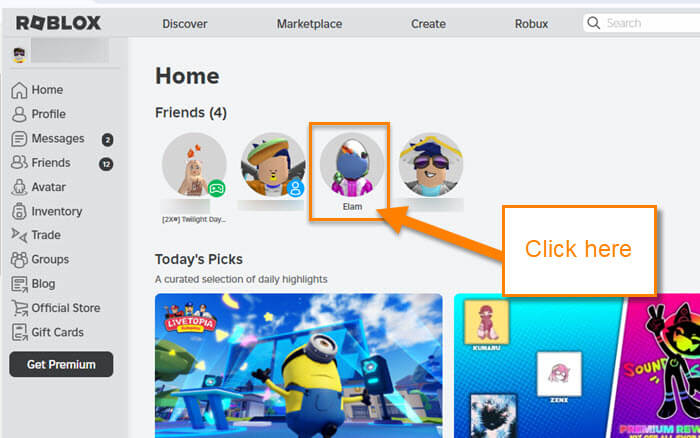The width and height of the screenshot is (700, 438).
Task: Open the Avatar editor icon
Action: (x=19, y=187)
